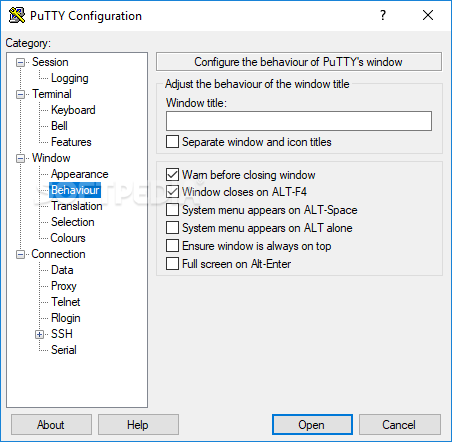Enable System menu appears on ALT alone
The image size is (452, 442).
click(172, 228)
